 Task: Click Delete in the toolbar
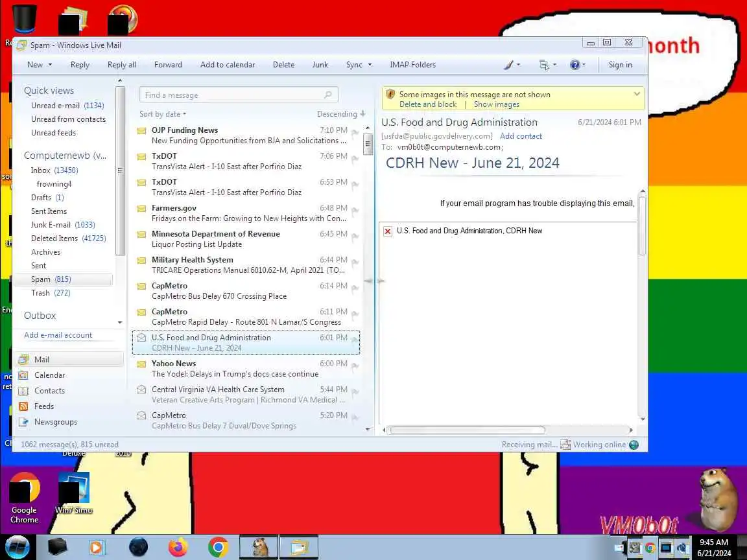tap(283, 65)
